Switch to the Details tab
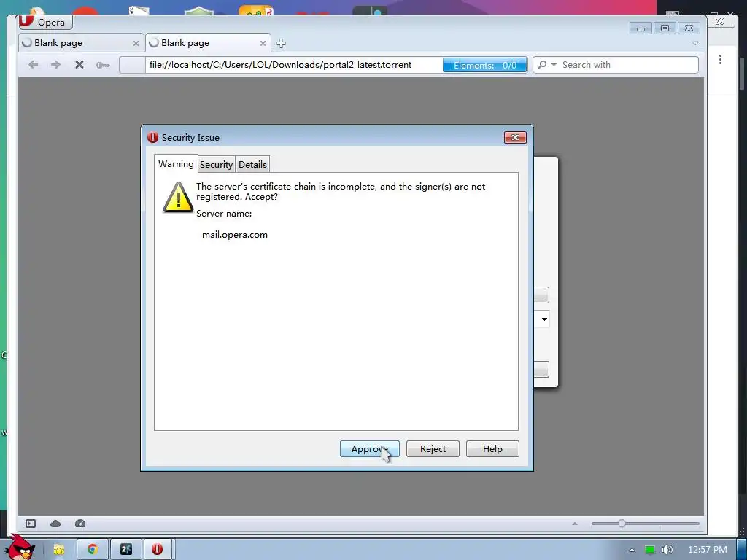 tap(252, 164)
